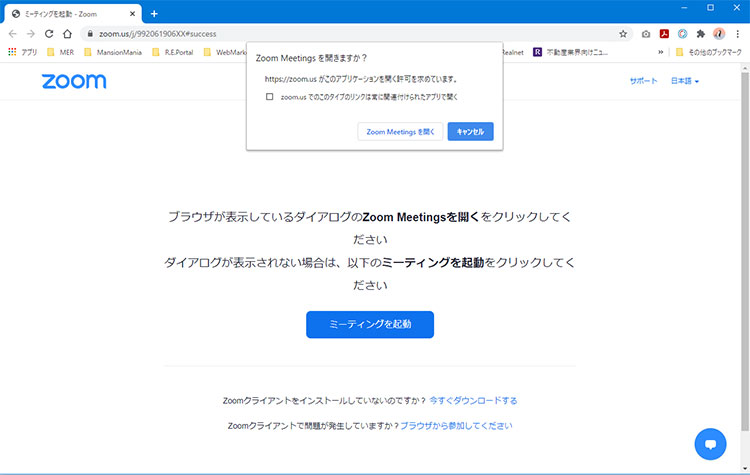Open the MansionMania bookmark folder

[113, 52]
